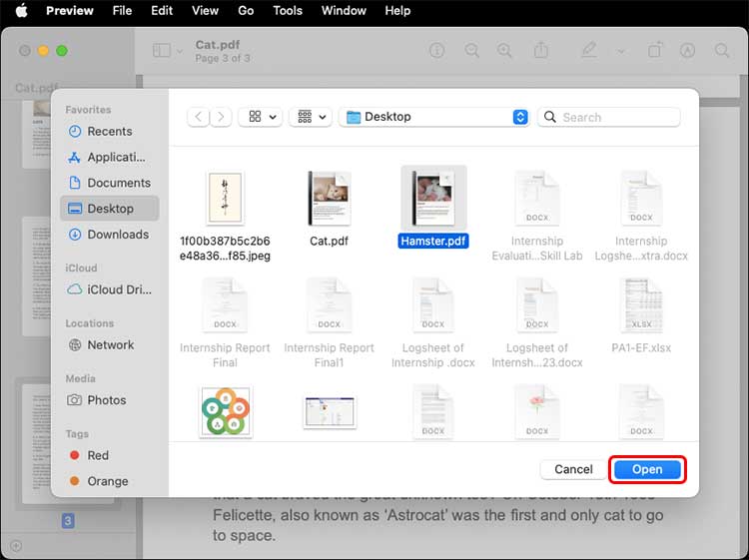Screen dimensions: 749x560
Task: Select Network in the sidebar
Action: [x=110, y=344]
